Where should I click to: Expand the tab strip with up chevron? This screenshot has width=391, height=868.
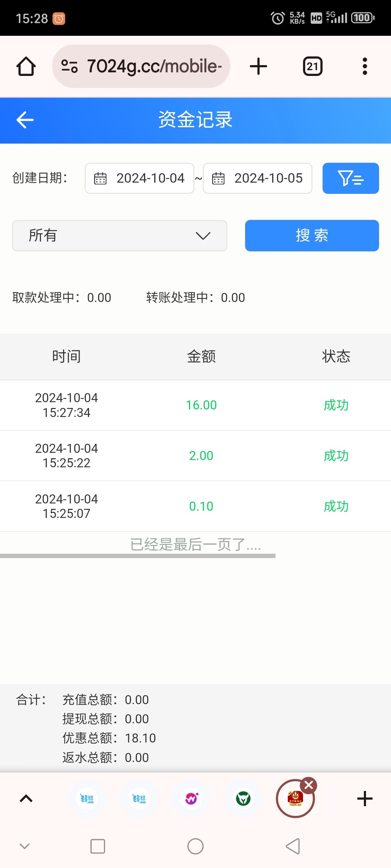[26, 799]
